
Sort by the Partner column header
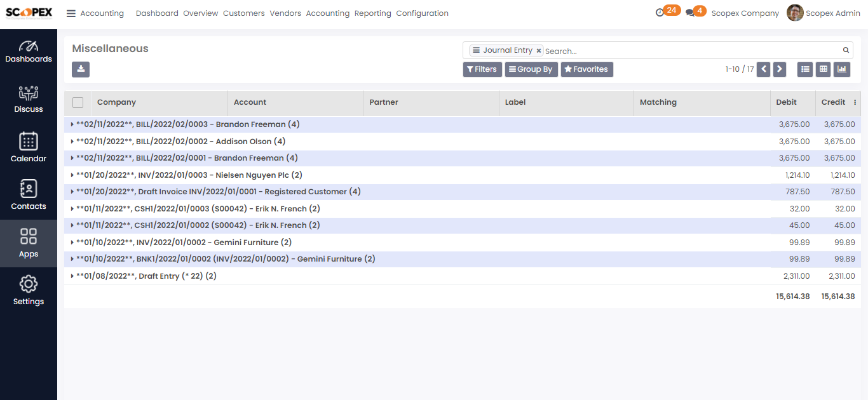point(431,102)
